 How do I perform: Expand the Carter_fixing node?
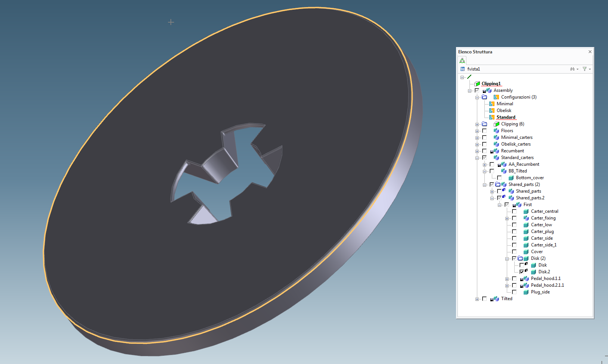[507, 218]
